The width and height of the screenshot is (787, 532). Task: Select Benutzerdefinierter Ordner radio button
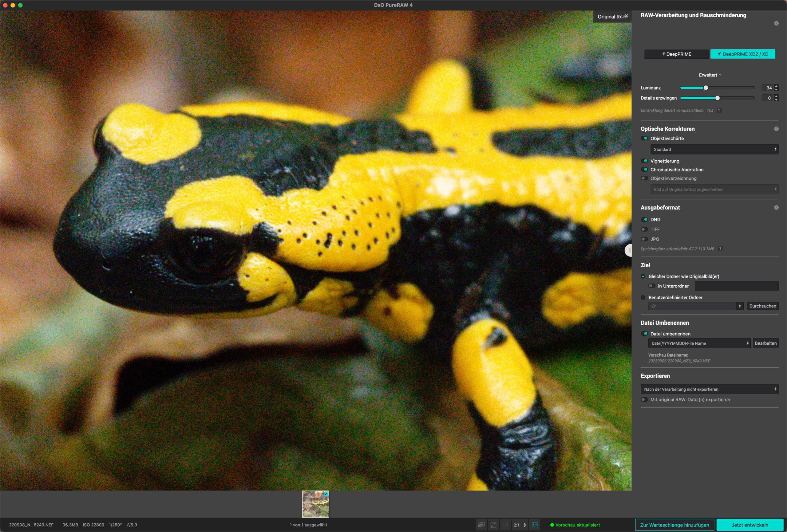coord(643,297)
